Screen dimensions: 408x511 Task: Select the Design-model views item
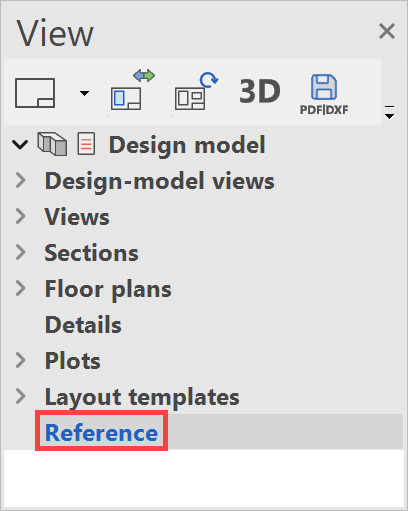coord(160,181)
